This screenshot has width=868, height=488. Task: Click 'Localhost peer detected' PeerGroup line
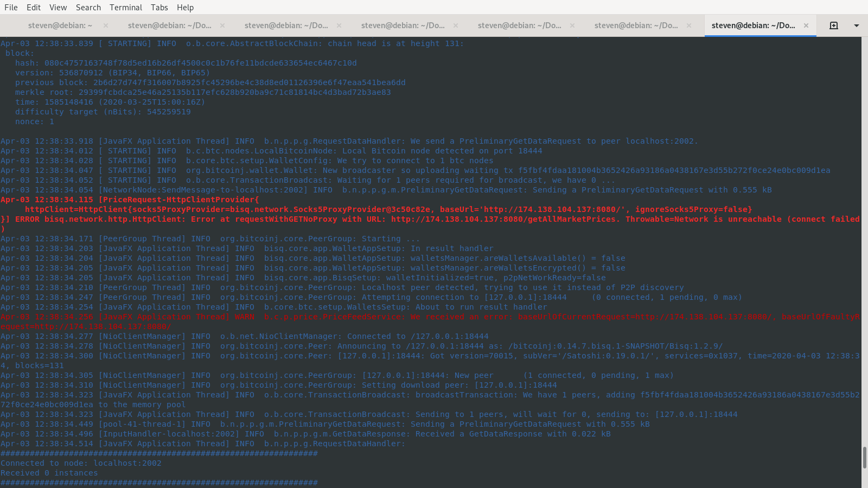342,287
